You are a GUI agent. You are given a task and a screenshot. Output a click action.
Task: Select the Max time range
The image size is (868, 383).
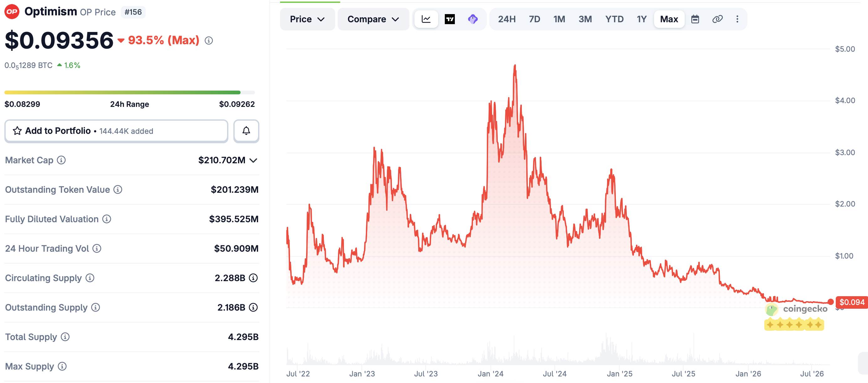point(669,19)
